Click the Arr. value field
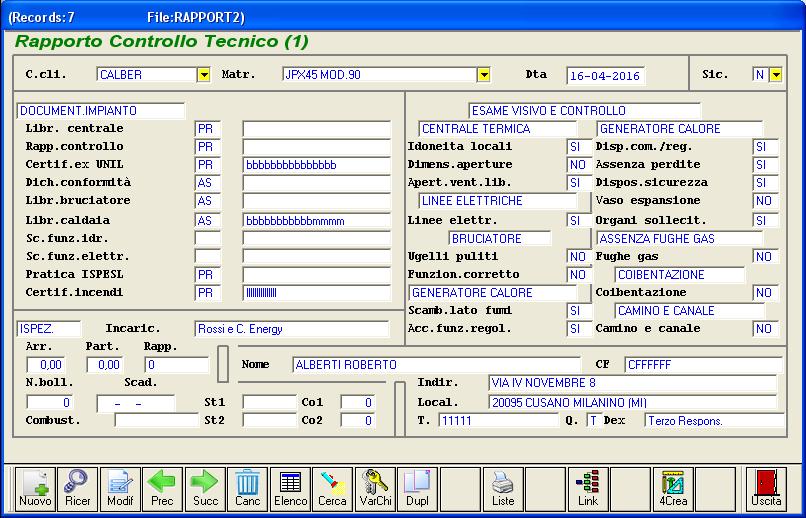The image size is (806, 518). [x=46, y=365]
